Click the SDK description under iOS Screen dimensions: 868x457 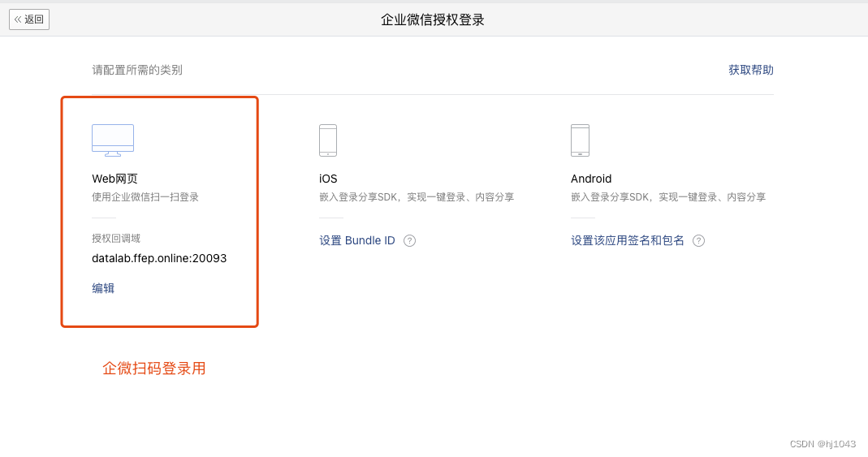coord(417,197)
